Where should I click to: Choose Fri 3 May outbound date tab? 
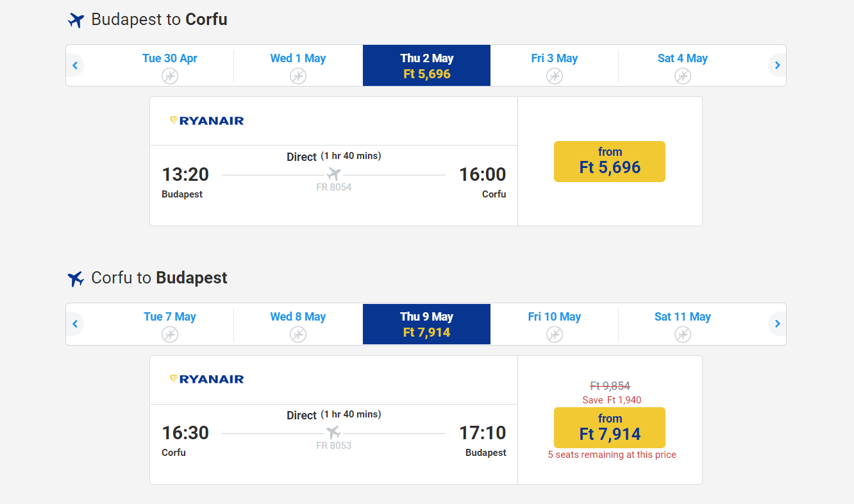pos(555,65)
